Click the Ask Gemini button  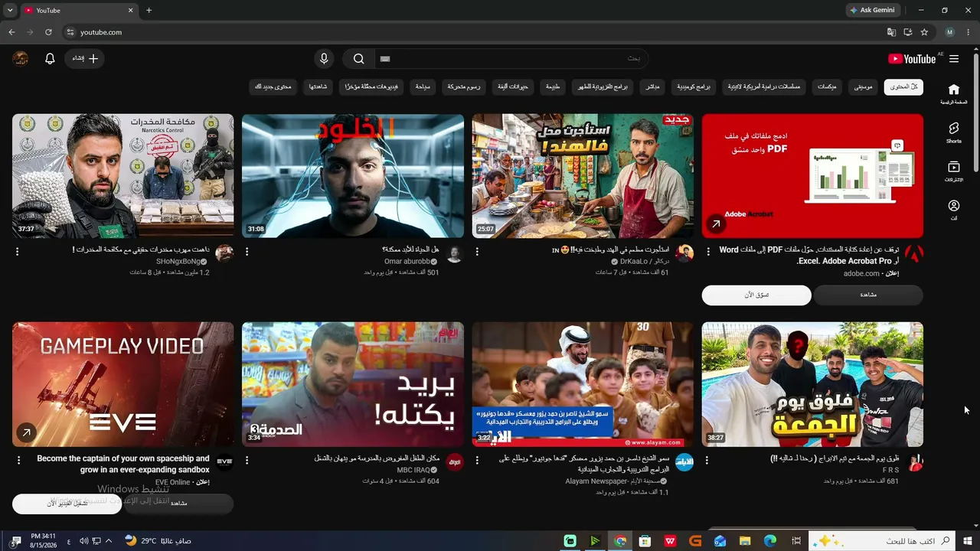[x=872, y=10]
